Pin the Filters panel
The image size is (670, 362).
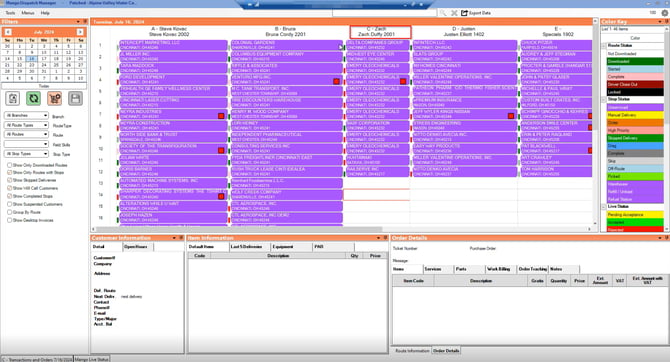pyautogui.click(x=85, y=21)
